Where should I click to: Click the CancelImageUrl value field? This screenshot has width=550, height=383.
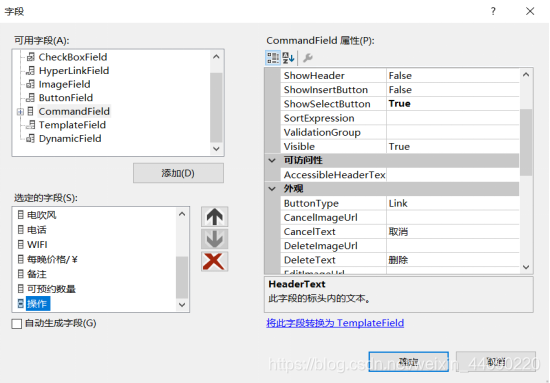(x=453, y=217)
